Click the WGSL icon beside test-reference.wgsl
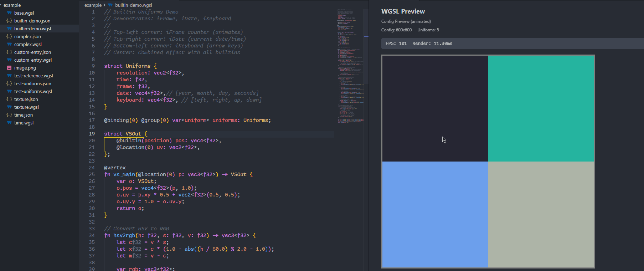 point(9,76)
